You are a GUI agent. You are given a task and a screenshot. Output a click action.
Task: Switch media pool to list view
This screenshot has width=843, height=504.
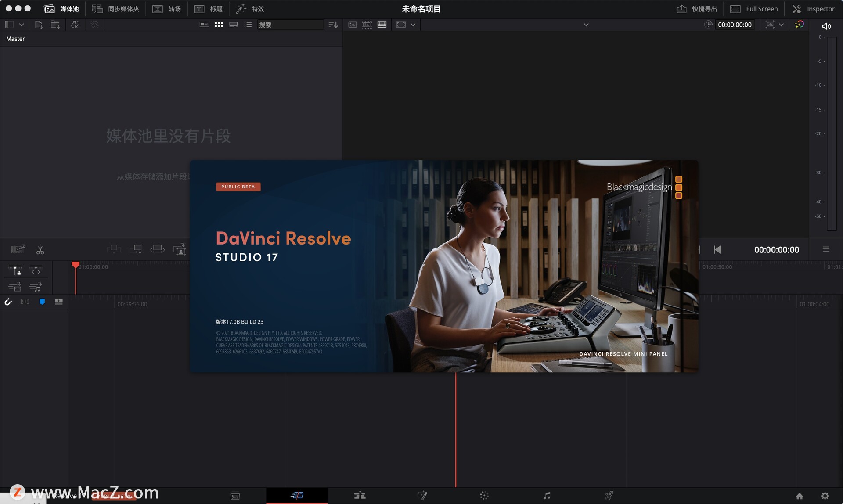(x=248, y=25)
